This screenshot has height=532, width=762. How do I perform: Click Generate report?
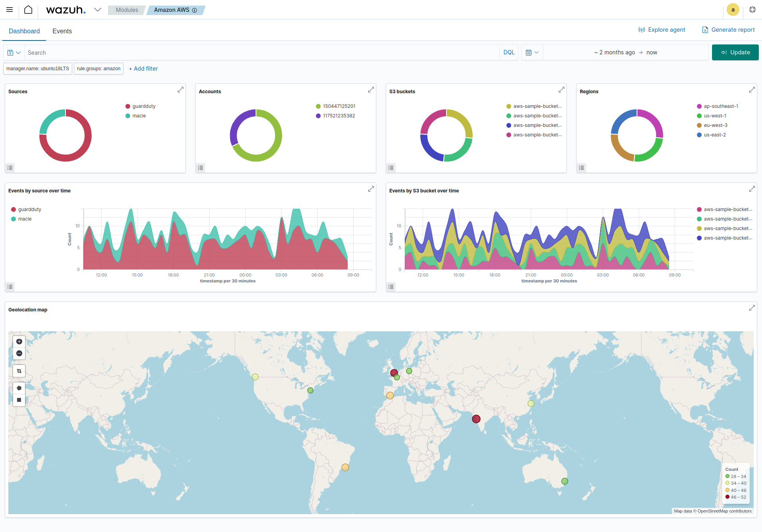click(x=728, y=30)
